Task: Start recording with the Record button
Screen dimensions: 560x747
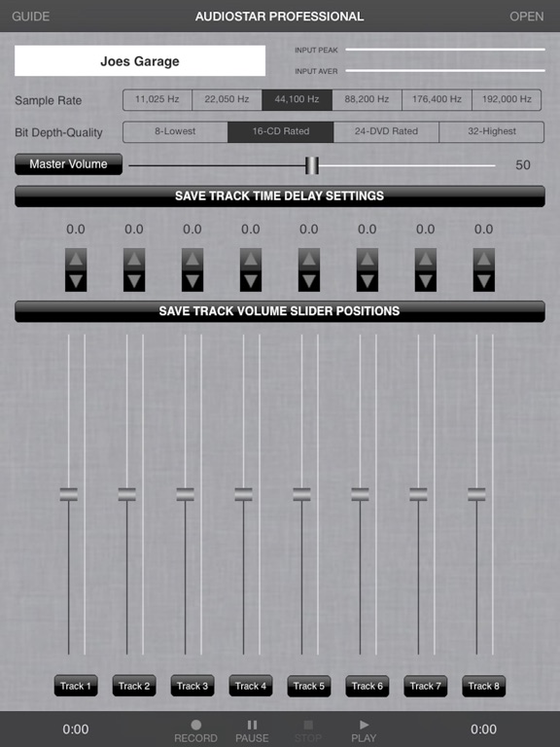Action: [x=195, y=725]
